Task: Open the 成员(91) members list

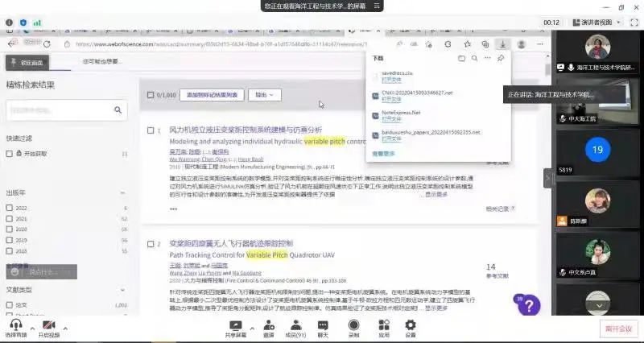Action: click(x=295, y=325)
